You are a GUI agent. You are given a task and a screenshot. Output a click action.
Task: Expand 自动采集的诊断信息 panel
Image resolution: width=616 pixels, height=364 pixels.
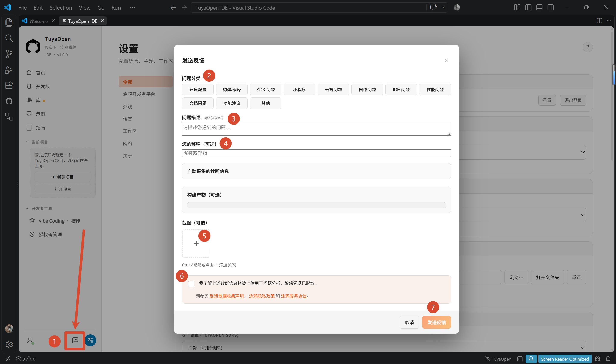click(x=316, y=171)
